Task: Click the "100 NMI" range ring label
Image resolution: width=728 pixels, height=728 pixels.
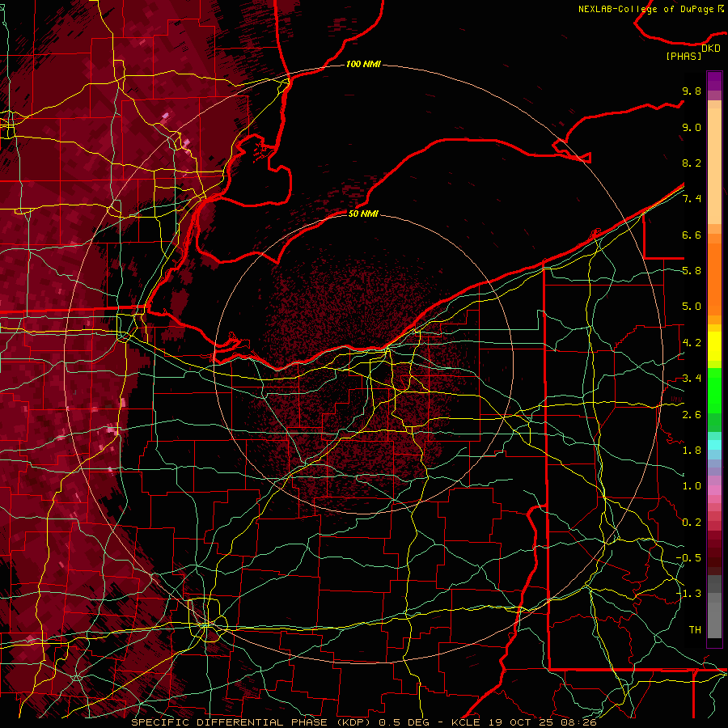Action: click(363, 64)
